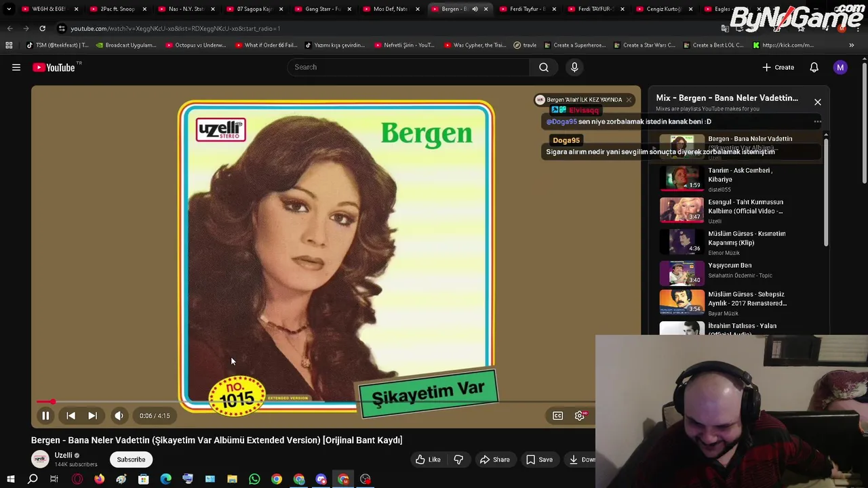Screen dimensions: 868x488
Task: Close the Bergen tab
Action: click(x=486, y=9)
